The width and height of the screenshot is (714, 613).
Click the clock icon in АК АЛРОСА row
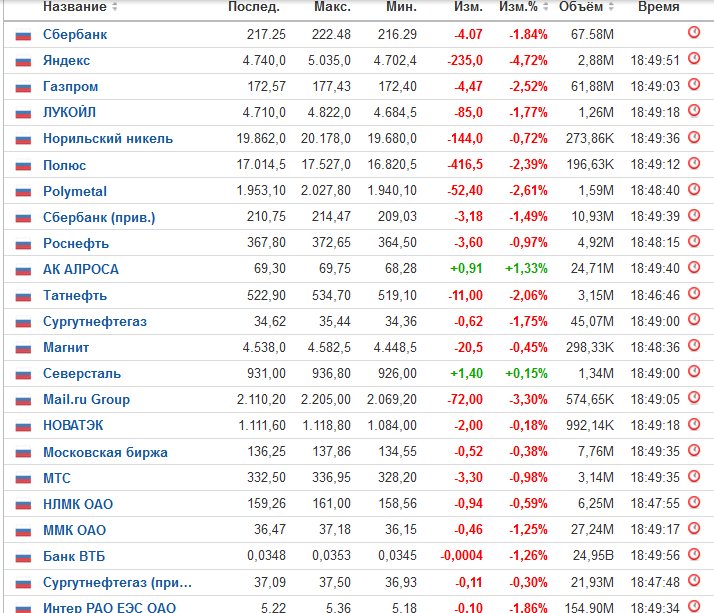(694, 267)
